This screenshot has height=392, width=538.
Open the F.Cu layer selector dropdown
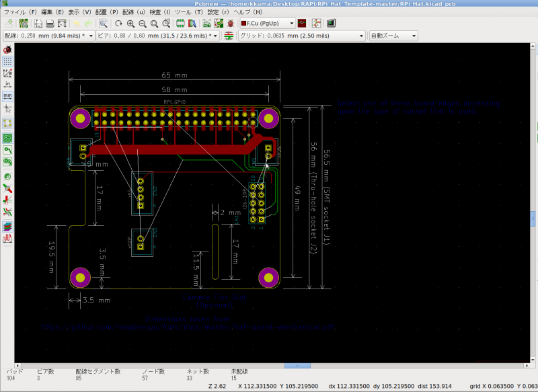coord(267,23)
